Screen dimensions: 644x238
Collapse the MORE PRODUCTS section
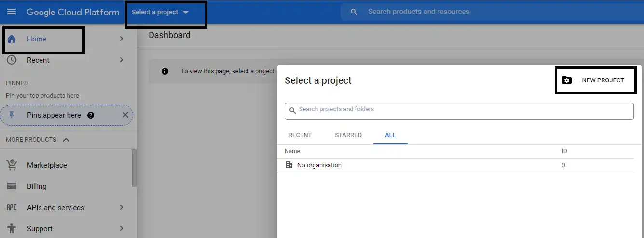(x=67, y=140)
